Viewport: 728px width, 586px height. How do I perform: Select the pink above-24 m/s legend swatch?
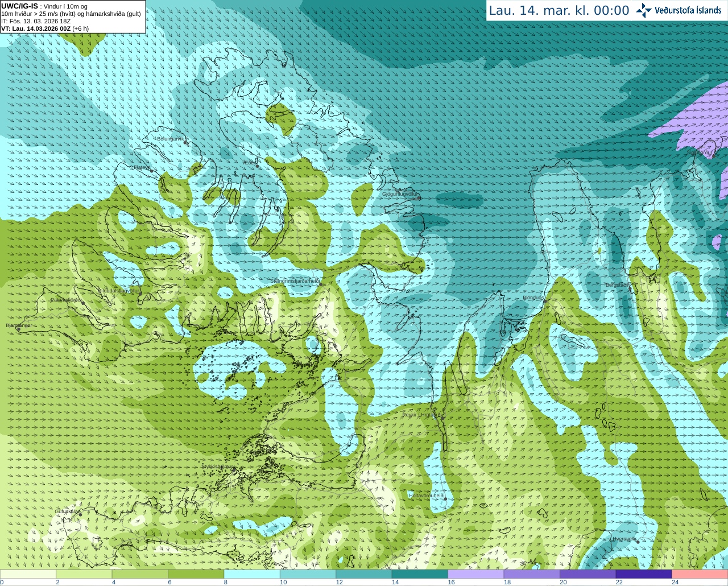(700, 573)
